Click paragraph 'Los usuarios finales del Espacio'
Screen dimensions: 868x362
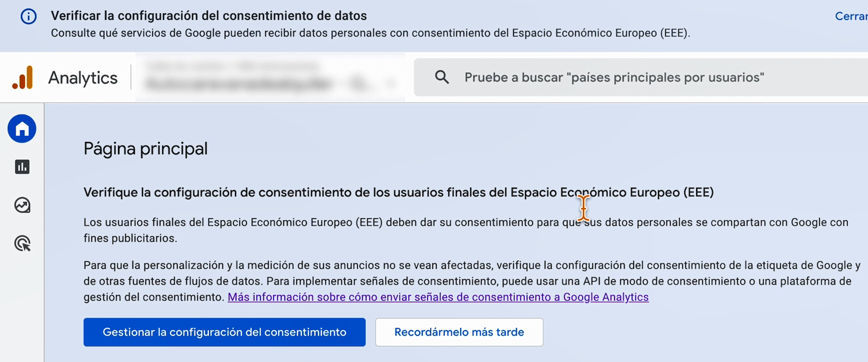(x=466, y=230)
